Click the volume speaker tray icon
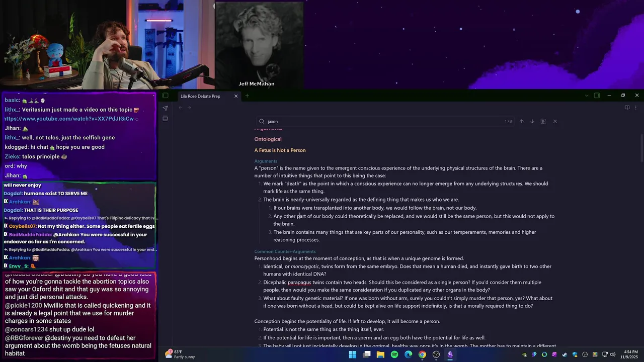 [613, 355]
